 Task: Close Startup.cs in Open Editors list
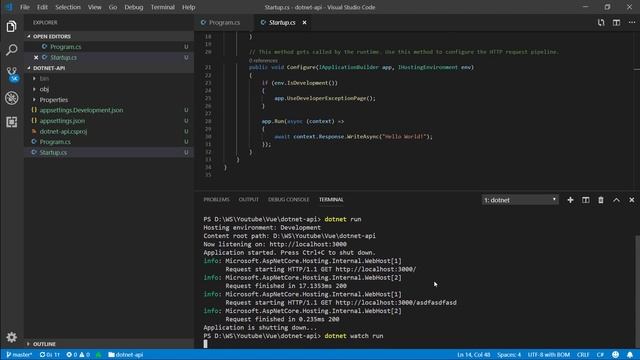(36, 58)
